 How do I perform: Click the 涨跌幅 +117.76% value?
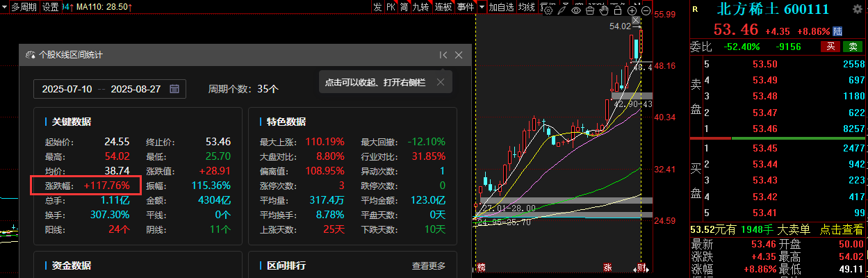(107, 186)
